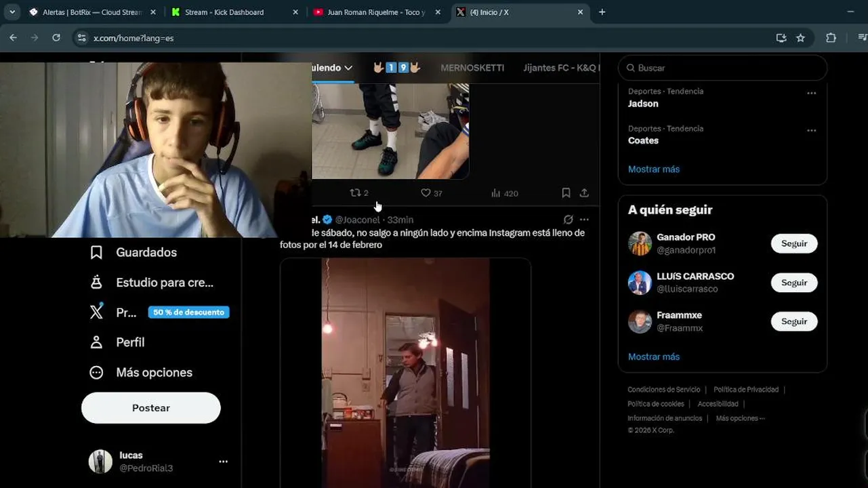This screenshot has height=488, width=868.
Task: Click the Grok icon on Joaconel's post
Action: click(x=568, y=220)
